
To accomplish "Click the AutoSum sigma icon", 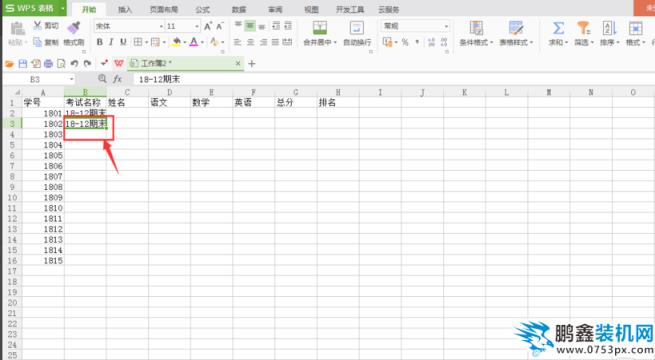I will click(x=559, y=28).
